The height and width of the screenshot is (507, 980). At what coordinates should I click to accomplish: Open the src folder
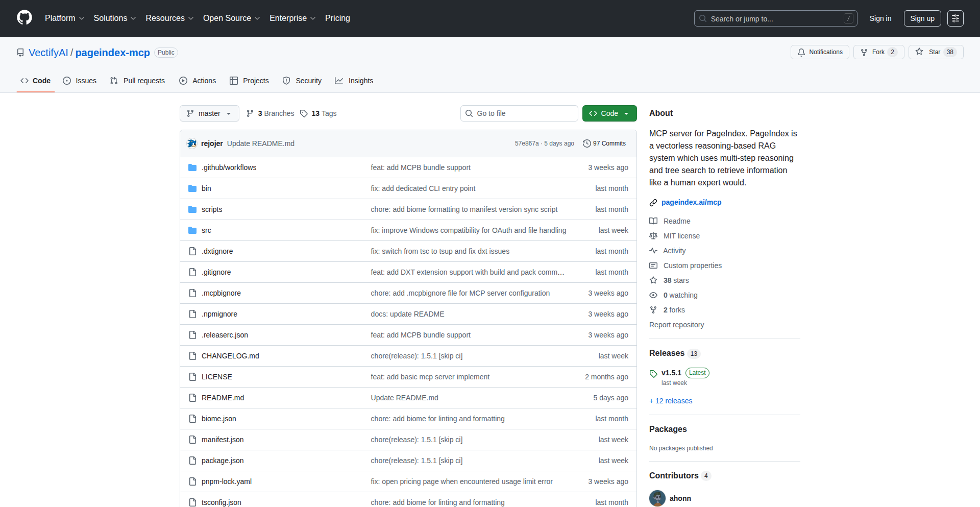(206, 230)
